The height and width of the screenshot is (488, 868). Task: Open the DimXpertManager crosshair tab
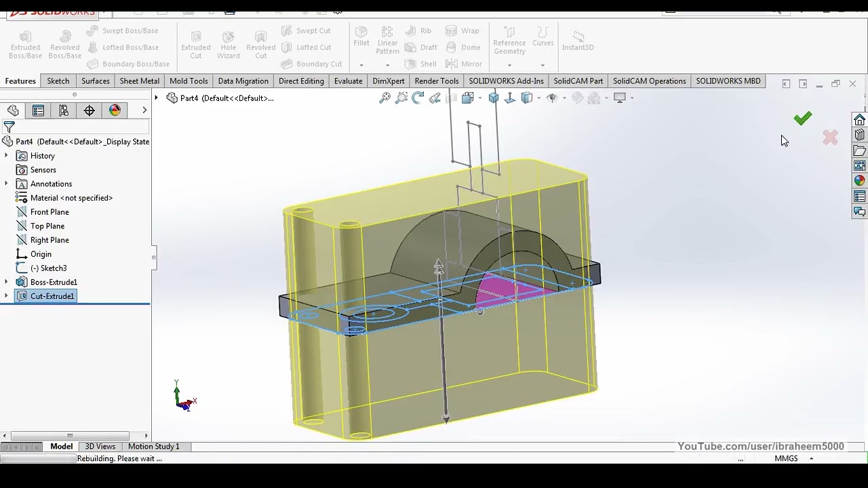pyautogui.click(x=89, y=110)
